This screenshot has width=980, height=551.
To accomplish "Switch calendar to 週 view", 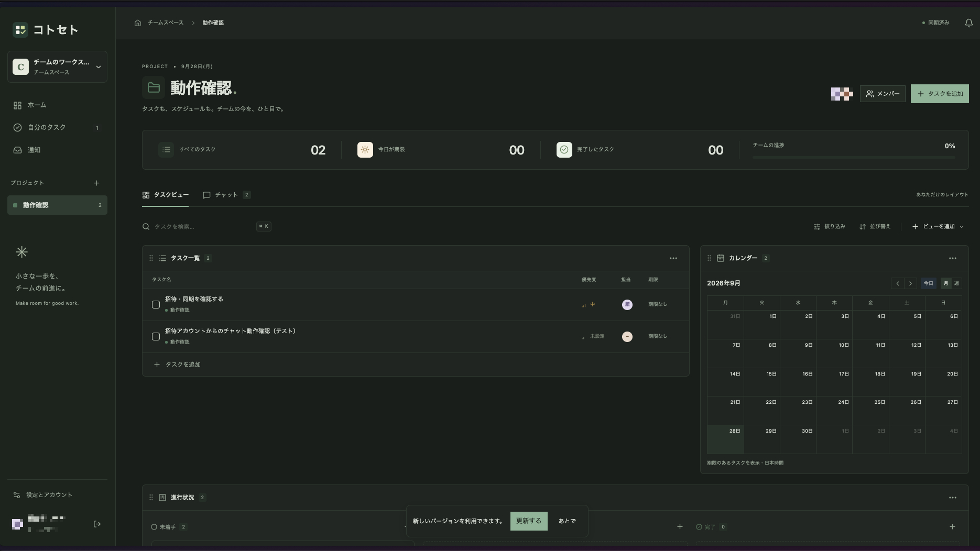I will (956, 283).
